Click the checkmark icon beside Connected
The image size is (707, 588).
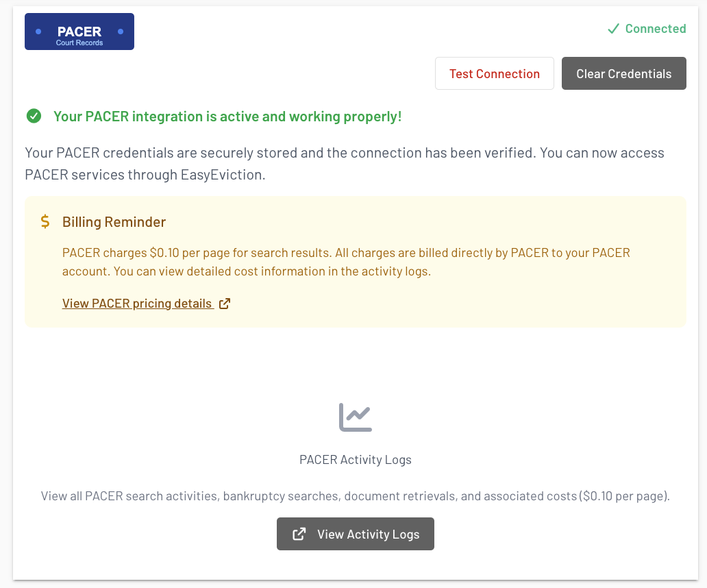[613, 29]
